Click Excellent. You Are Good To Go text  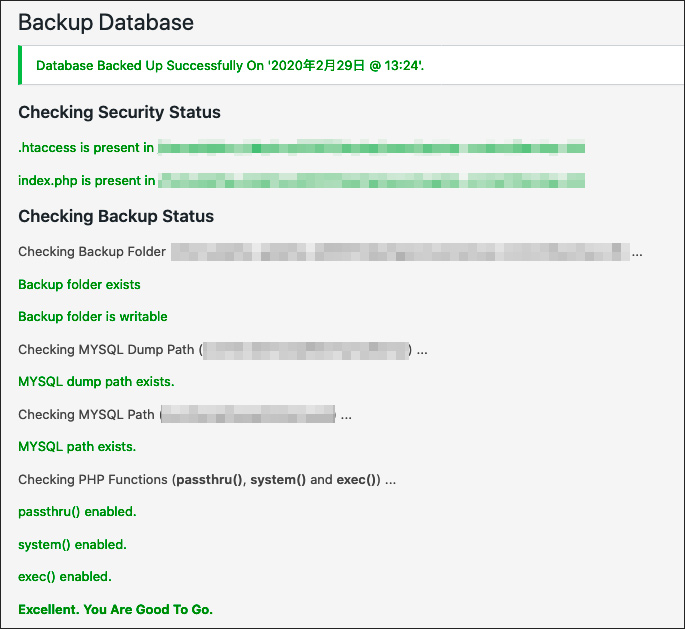pos(115,609)
